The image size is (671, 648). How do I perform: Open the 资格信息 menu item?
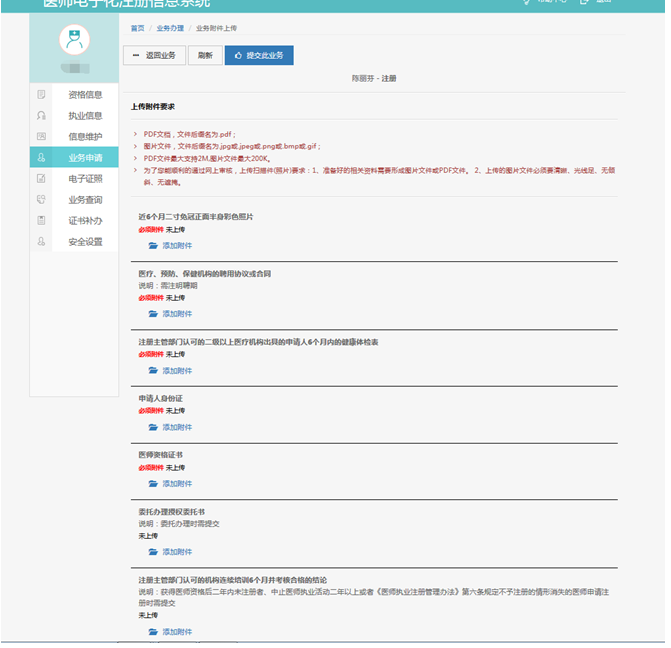84,94
